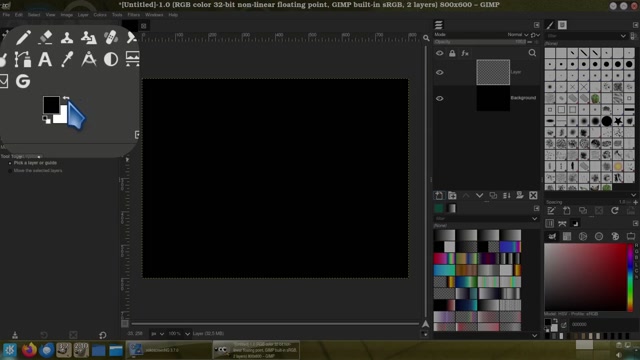Open the Windows menu
The height and width of the screenshot is (360, 640).
point(154,15)
